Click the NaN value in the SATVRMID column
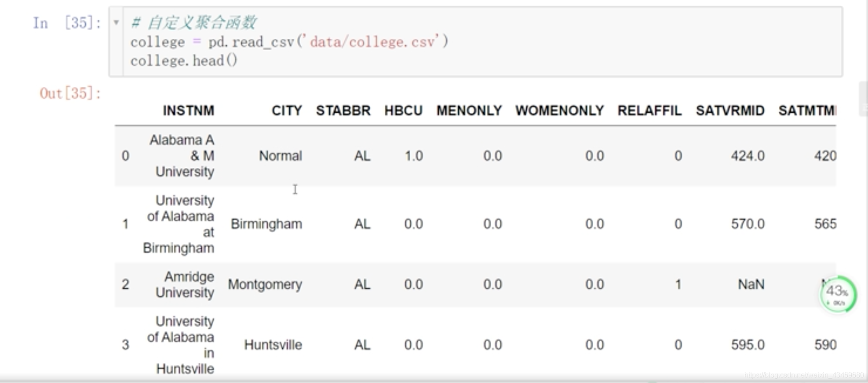This screenshot has height=383, width=868. (751, 284)
